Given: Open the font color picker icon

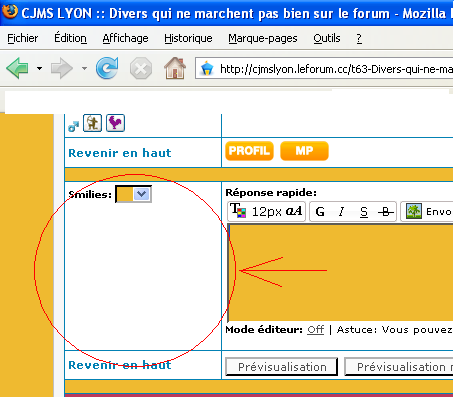Looking at the screenshot, I should point(238,211).
